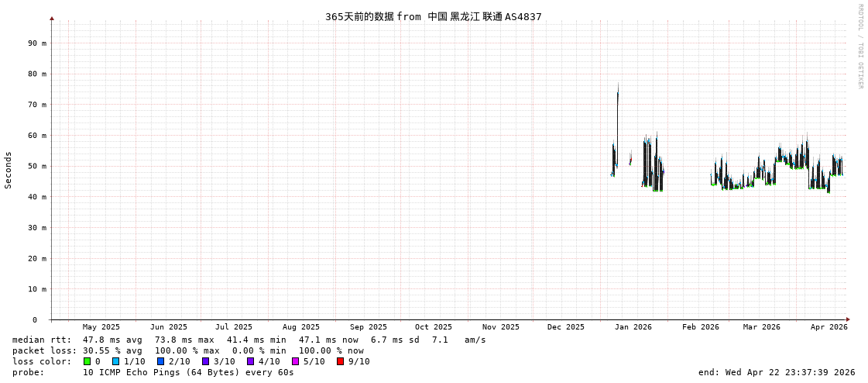Click the end timestamp text
The width and height of the screenshot is (868, 383).
point(776,372)
